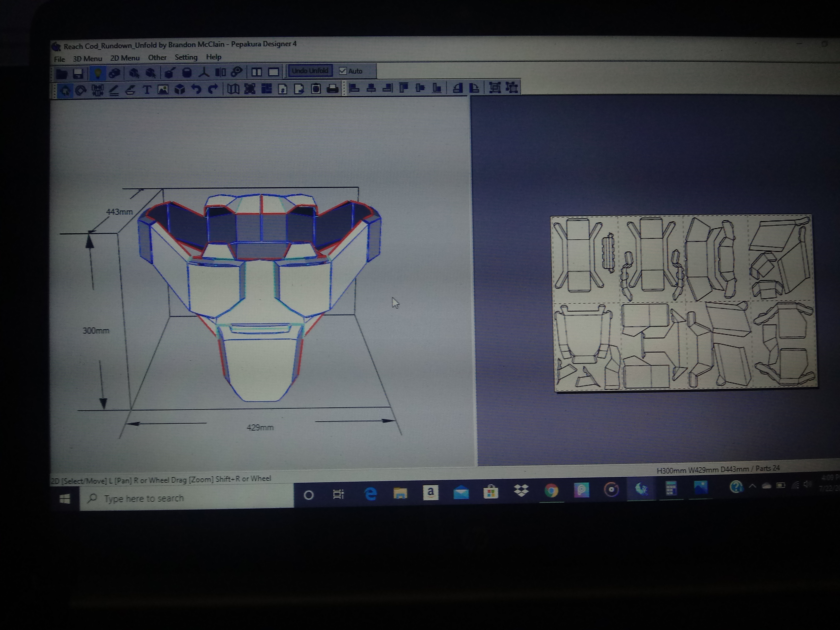Select the Join/Disjoin faces tool
The image size is (840, 630).
coord(97,90)
